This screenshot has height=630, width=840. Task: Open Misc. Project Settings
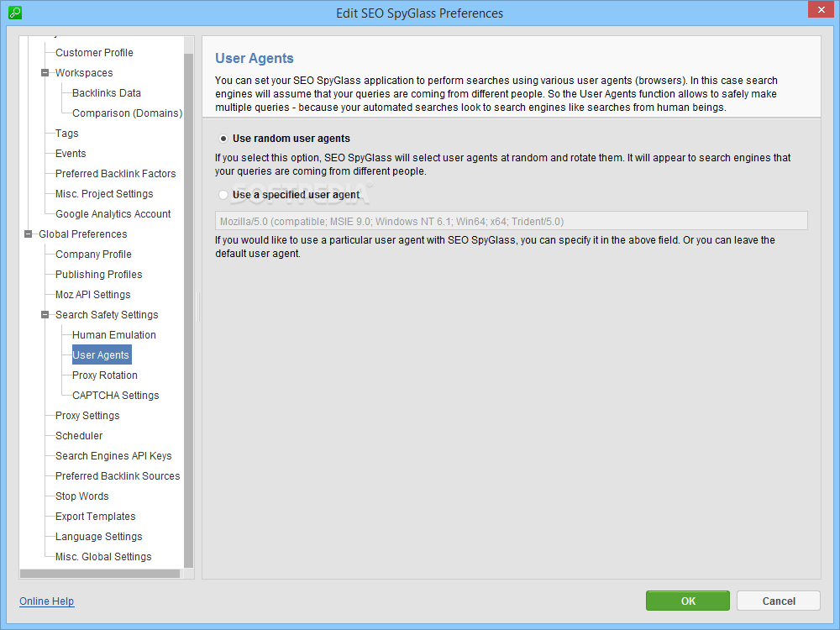[104, 194]
